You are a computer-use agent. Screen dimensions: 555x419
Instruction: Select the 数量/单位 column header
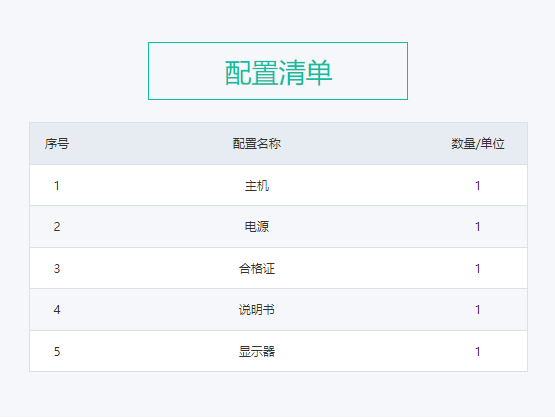477,144
